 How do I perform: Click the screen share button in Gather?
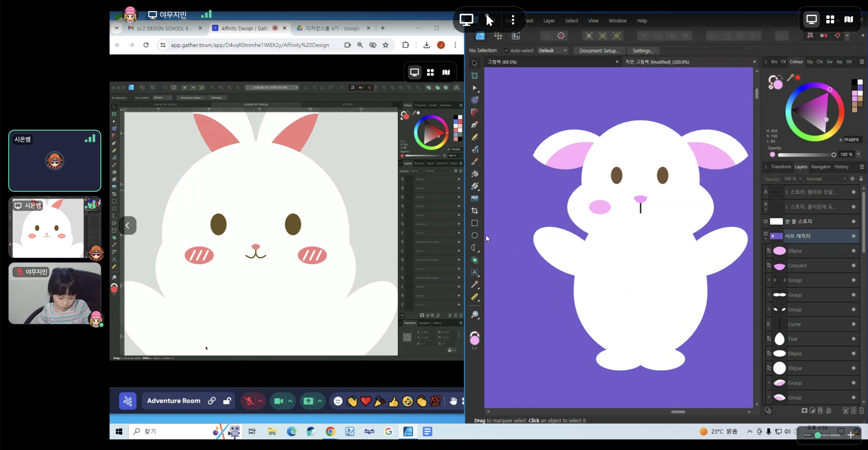click(308, 401)
